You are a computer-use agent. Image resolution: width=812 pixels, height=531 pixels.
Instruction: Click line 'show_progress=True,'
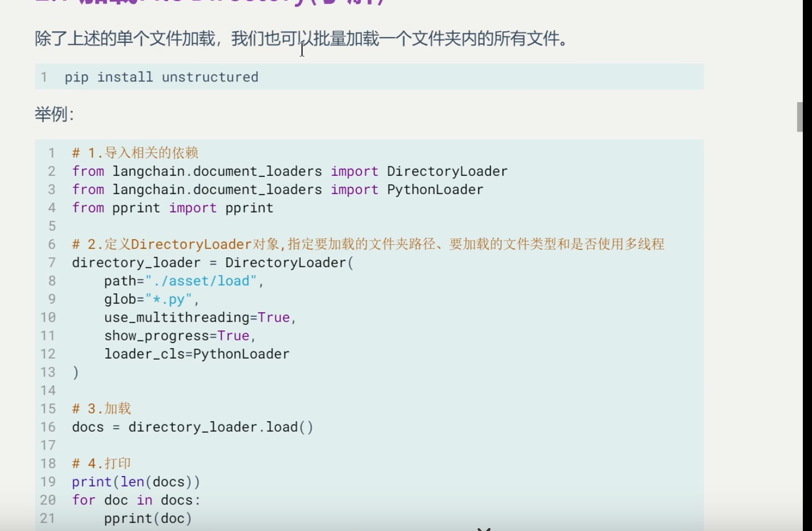click(x=180, y=336)
